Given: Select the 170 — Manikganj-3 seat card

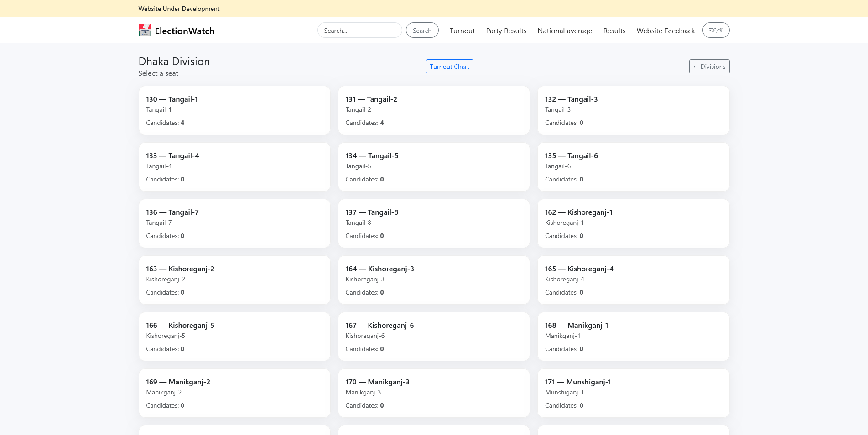Looking at the screenshot, I should point(433,393).
